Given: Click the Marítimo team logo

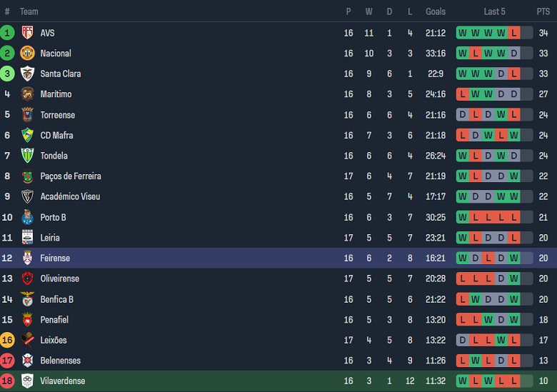Looking at the screenshot, I should point(27,94).
